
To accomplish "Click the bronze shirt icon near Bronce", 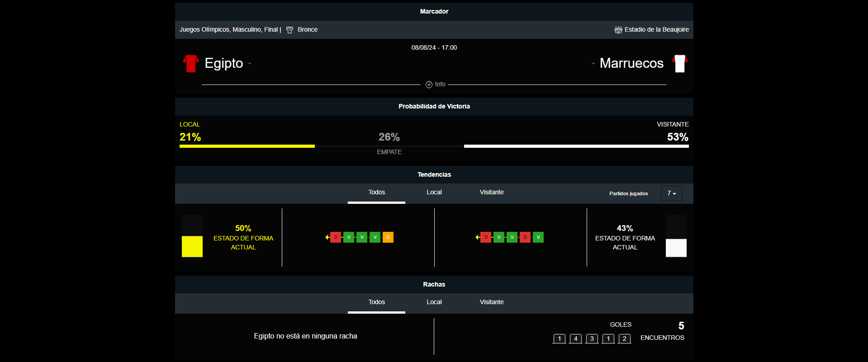I will (289, 30).
